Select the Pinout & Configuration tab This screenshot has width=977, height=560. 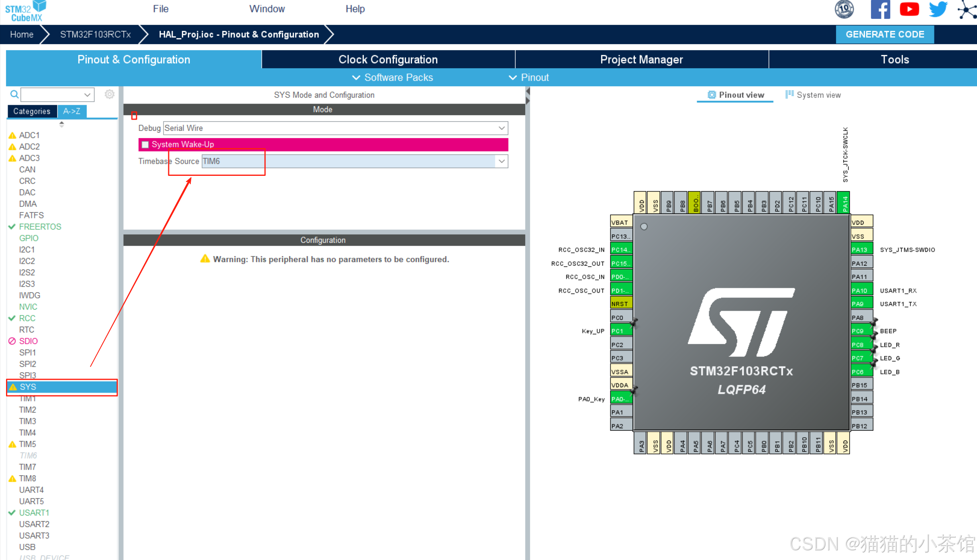134,59
